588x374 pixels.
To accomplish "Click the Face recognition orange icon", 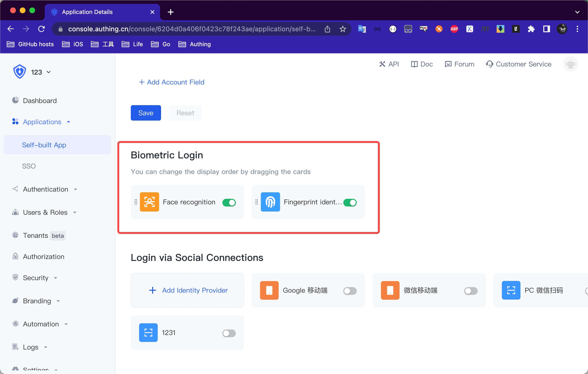I will click(149, 202).
